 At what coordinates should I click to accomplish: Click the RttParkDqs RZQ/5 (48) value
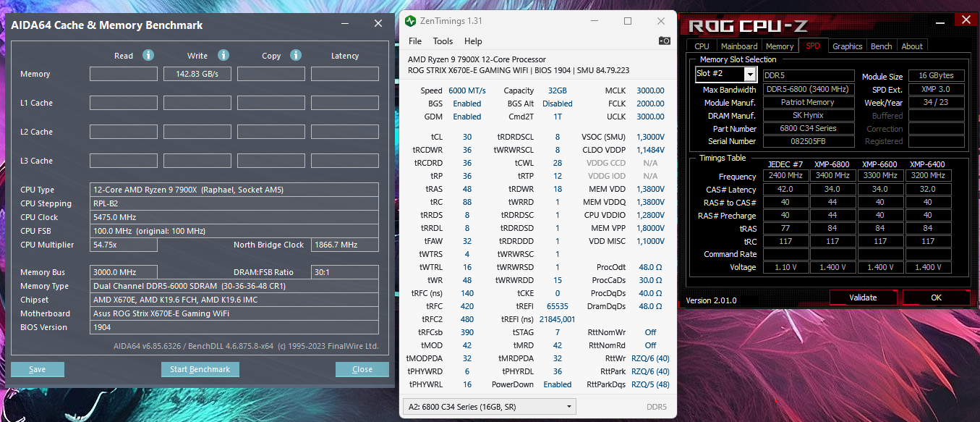click(x=650, y=384)
